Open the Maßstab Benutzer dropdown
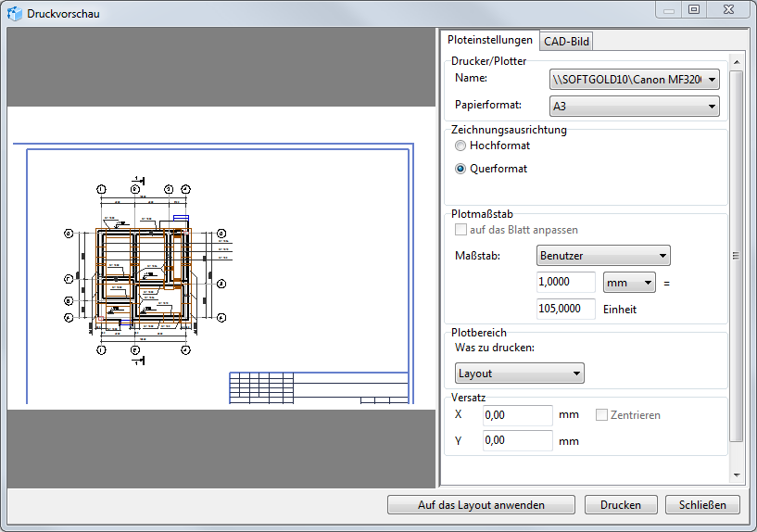The height and width of the screenshot is (532, 757). (x=602, y=255)
